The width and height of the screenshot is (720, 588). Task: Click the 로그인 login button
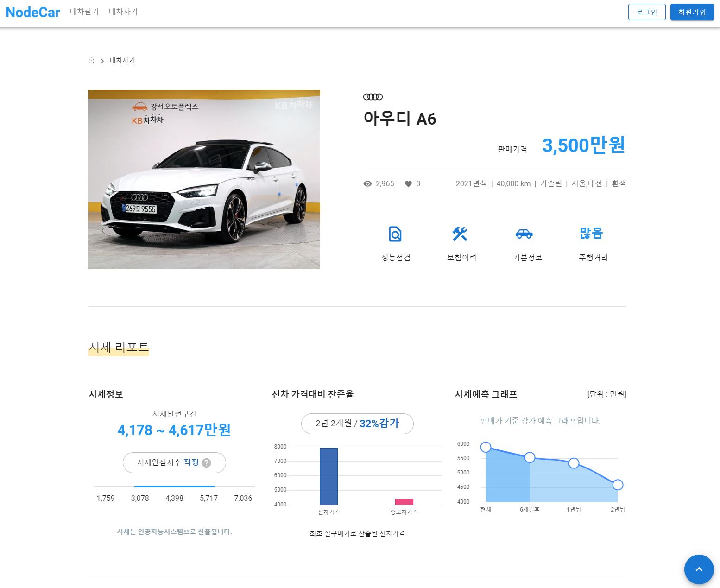click(647, 12)
